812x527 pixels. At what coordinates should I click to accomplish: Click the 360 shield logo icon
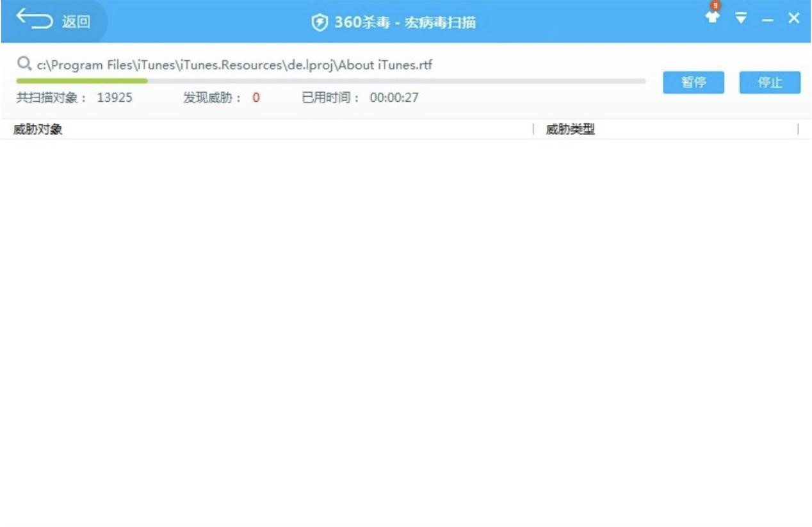pos(320,23)
